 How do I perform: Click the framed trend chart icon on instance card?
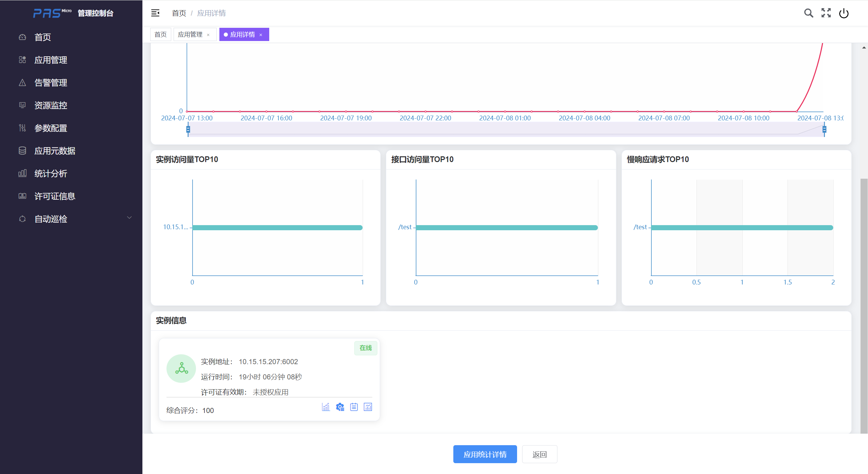pos(368,407)
